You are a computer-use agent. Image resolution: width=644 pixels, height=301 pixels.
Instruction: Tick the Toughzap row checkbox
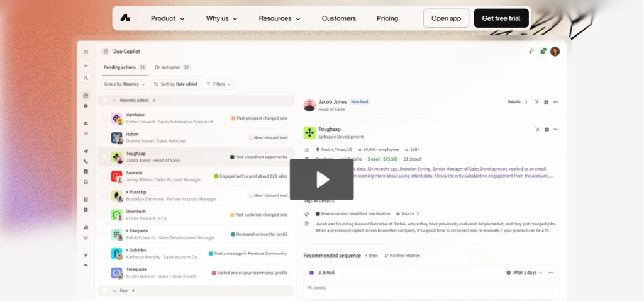104,157
